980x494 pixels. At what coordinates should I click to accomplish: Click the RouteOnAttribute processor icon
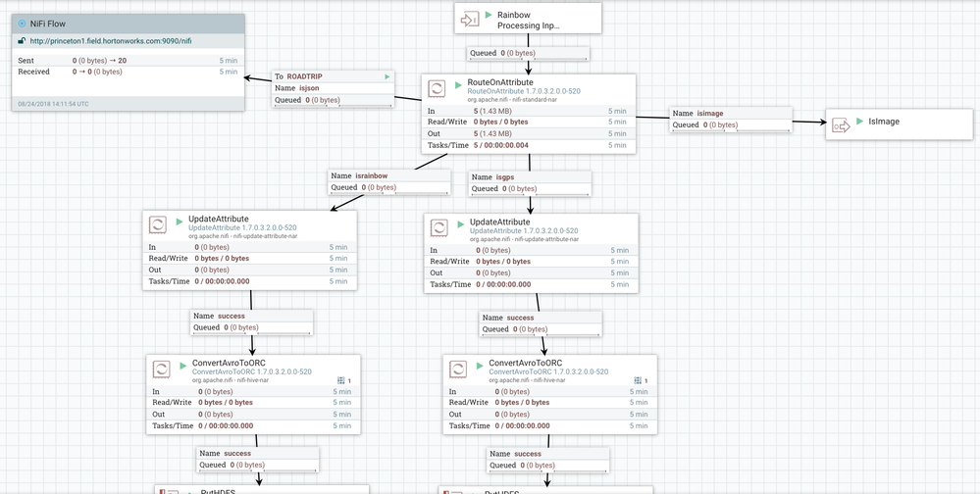[437, 88]
